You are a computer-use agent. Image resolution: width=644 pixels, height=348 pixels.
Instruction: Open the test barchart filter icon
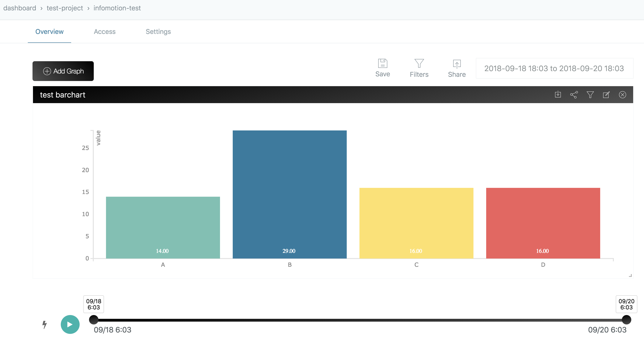click(x=590, y=95)
